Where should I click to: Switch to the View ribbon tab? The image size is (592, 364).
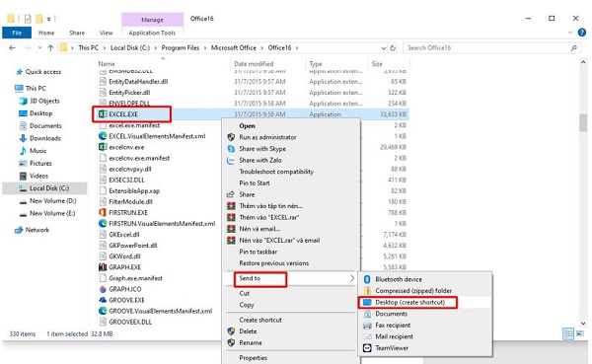point(107,33)
